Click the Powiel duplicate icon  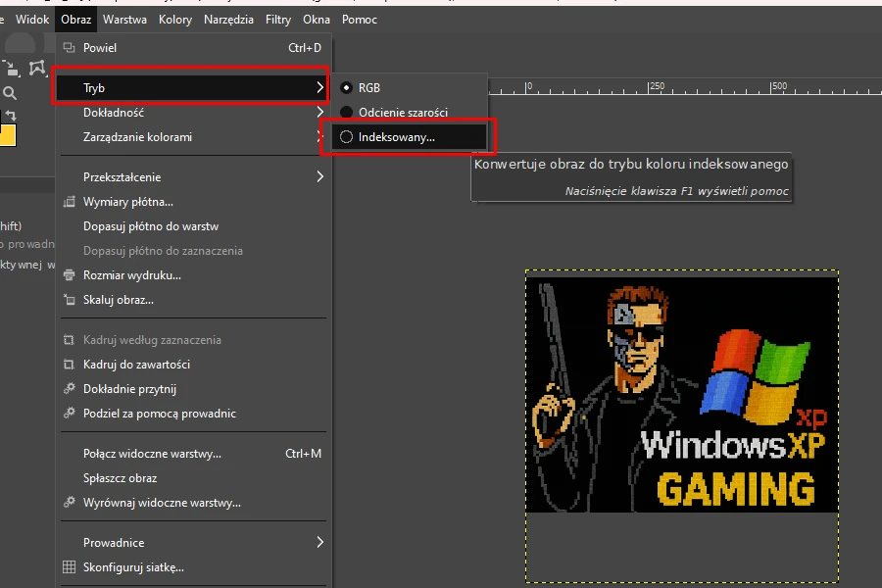pyautogui.click(x=70, y=48)
